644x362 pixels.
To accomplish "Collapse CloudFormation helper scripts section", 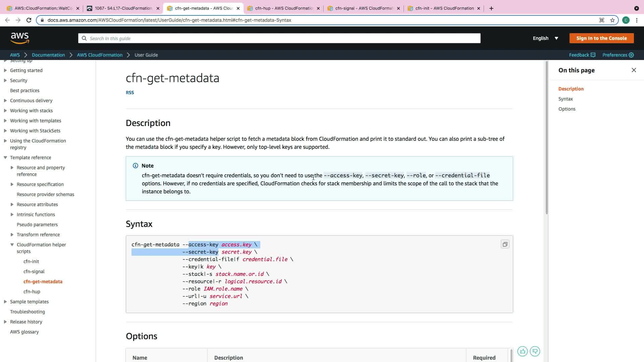I will [12, 245].
